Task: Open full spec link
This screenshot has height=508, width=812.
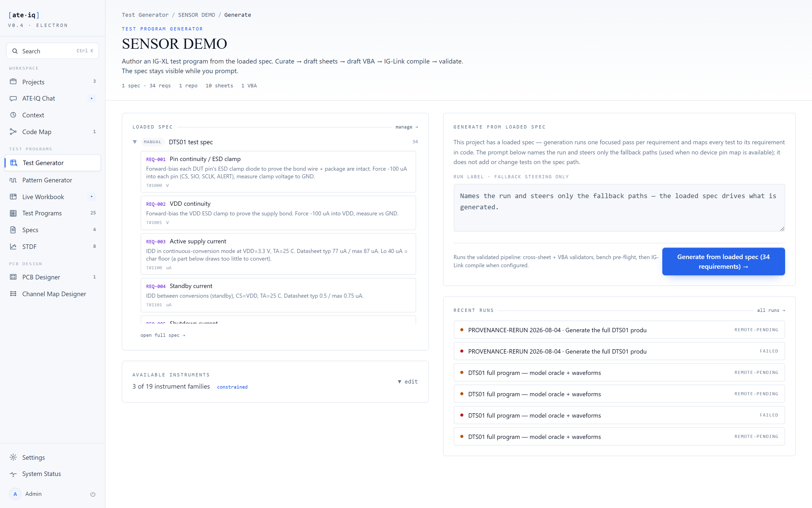Action: [163, 335]
